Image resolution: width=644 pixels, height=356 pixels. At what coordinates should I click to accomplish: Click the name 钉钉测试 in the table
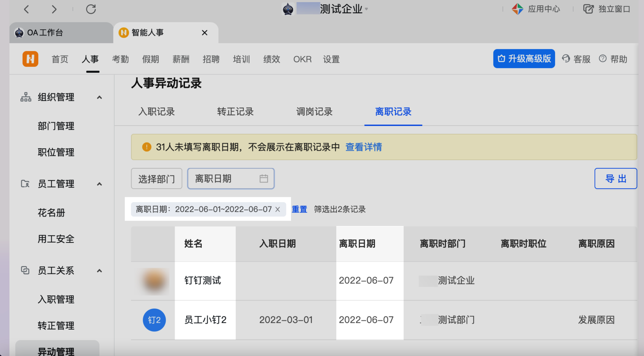pos(203,280)
